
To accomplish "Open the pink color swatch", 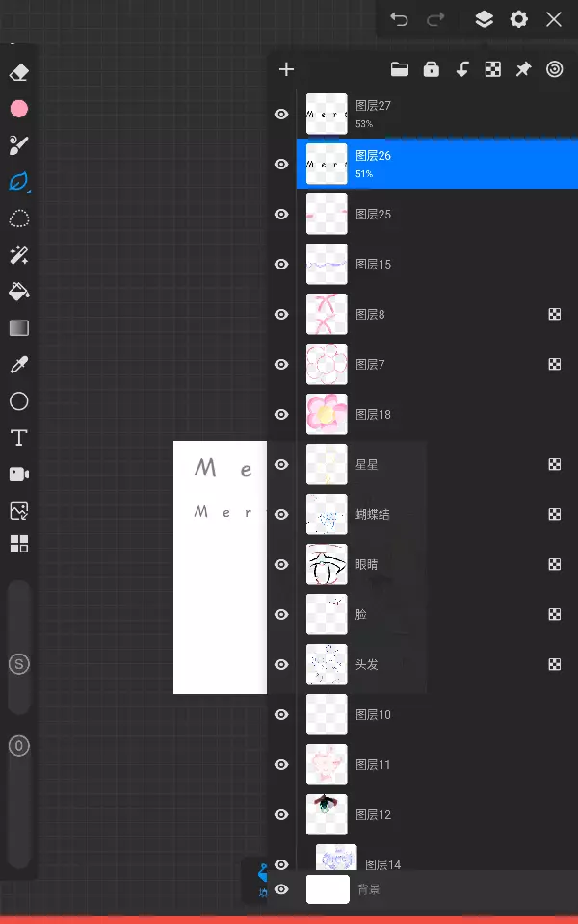I will (x=19, y=109).
